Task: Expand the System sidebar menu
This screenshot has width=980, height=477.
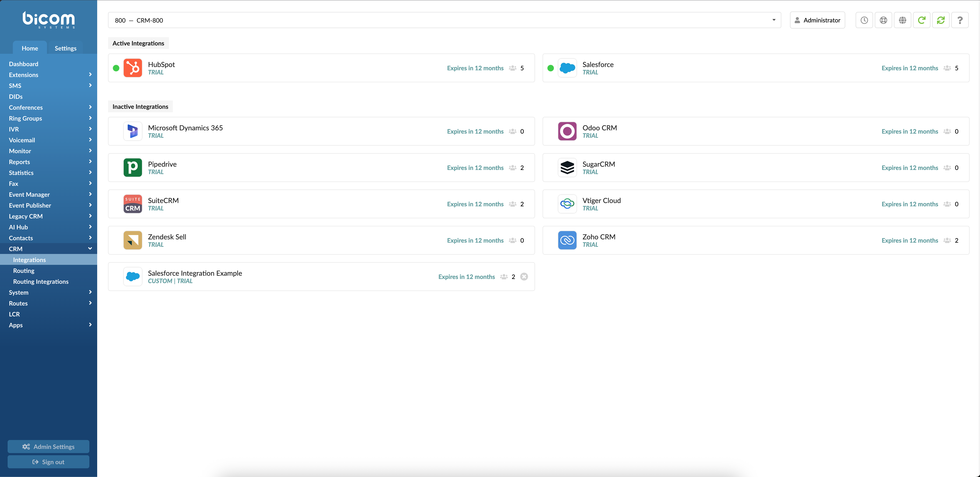Action: point(49,292)
